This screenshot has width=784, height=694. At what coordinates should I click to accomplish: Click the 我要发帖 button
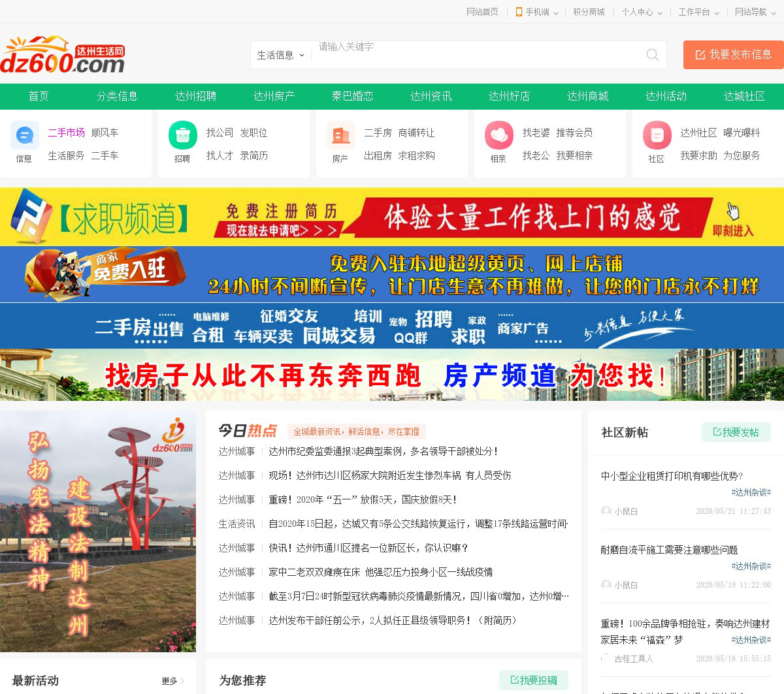pos(736,432)
